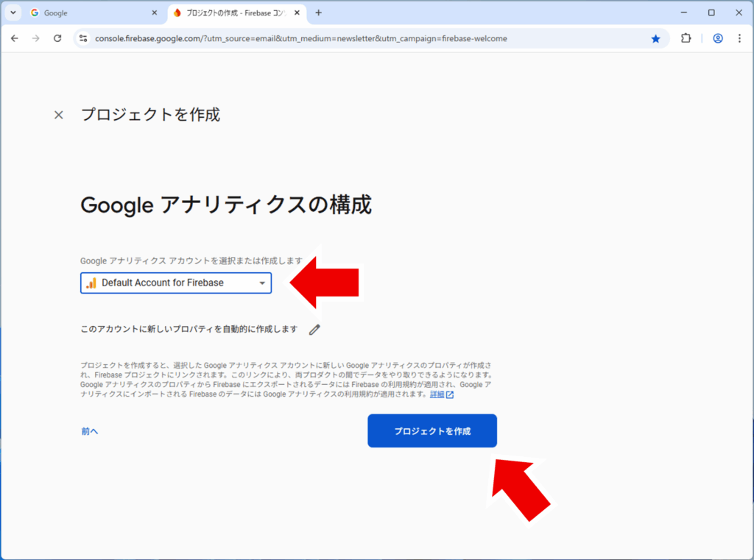Screen dimensions: 754x560
Task: Click the text このアカウントに新しいプロパティを自動的に作成します
Action: pos(189,329)
